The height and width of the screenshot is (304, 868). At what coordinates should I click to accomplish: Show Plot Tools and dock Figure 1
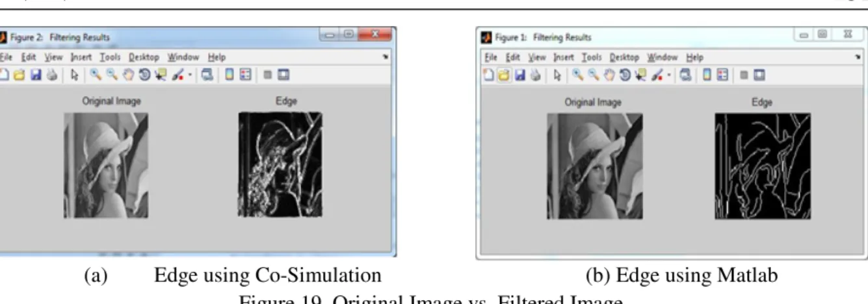coord(759,75)
